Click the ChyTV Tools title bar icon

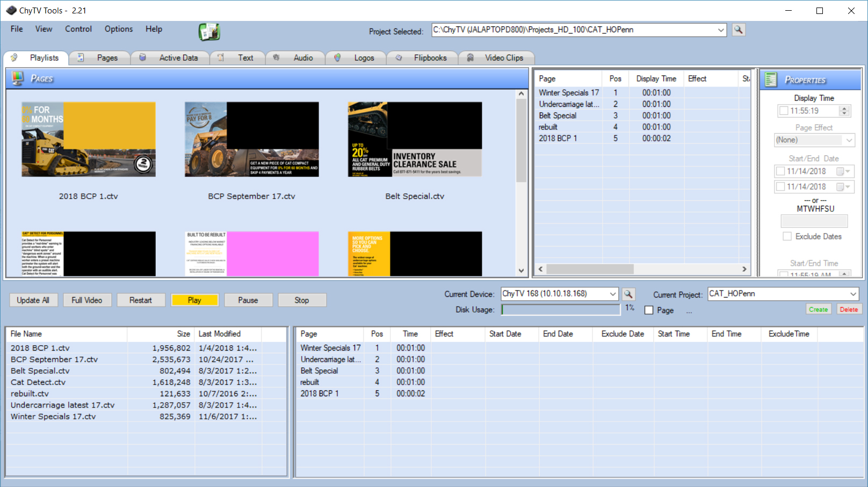pos(11,10)
